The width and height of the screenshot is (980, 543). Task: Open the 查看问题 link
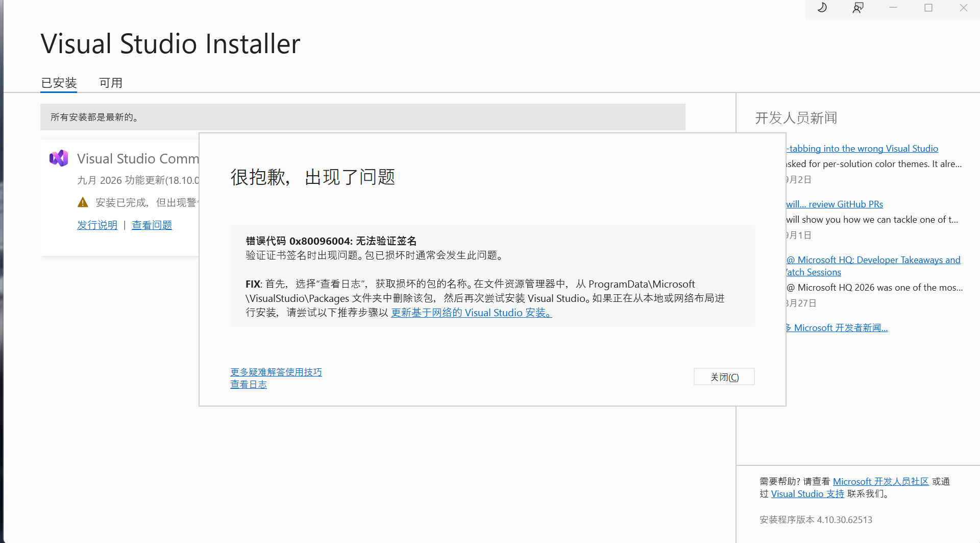[x=152, y=225]
